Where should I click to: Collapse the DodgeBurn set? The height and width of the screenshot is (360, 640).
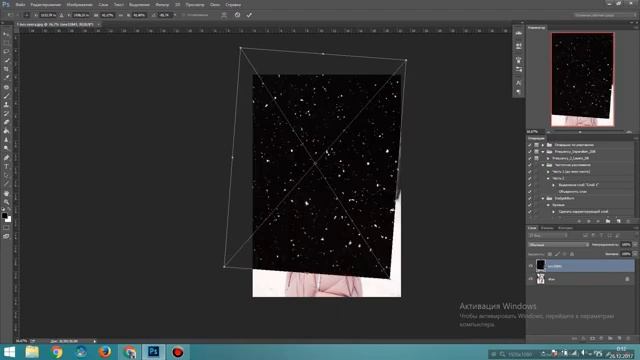[x=543, y=198]
